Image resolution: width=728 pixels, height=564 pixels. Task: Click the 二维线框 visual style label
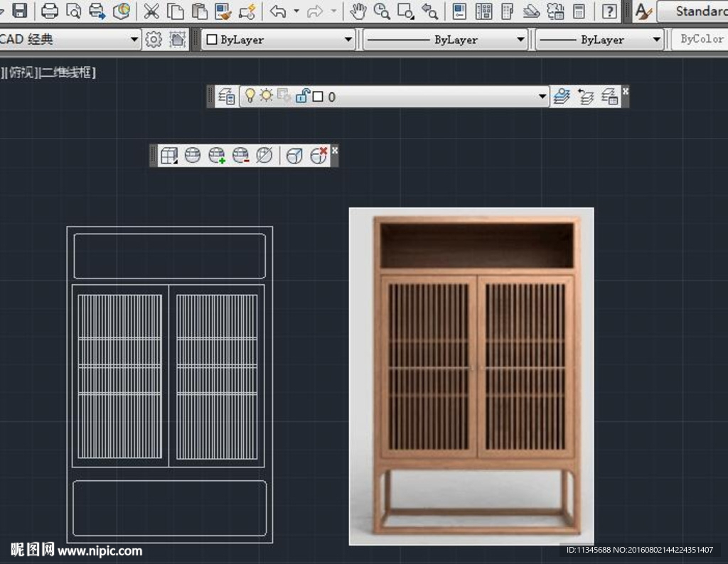[68, 72]
